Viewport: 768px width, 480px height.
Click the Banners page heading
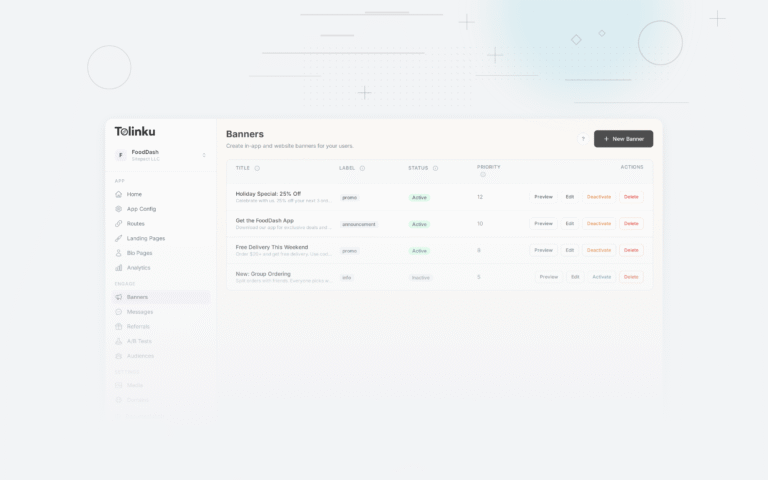point(245,134)
